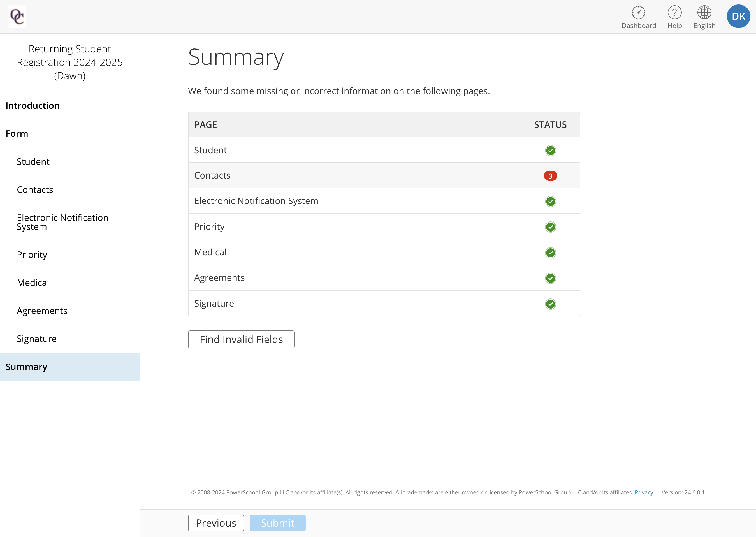Click the green check status for Priority
756x537 pixels.
tap(550, 227)
